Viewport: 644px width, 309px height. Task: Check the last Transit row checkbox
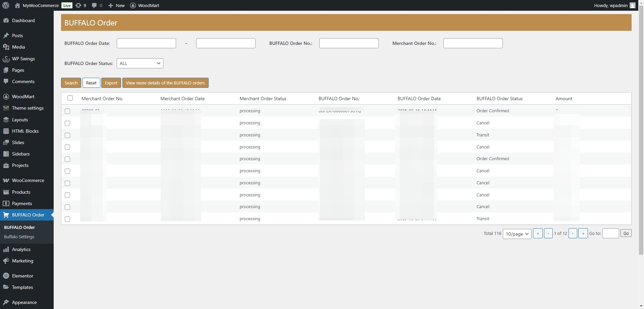pos(67,219)
